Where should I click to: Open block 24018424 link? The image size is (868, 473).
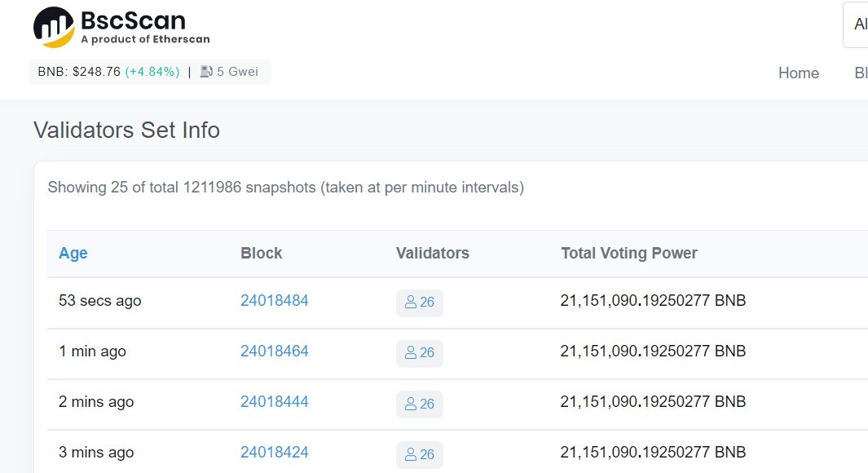(274, 453)
